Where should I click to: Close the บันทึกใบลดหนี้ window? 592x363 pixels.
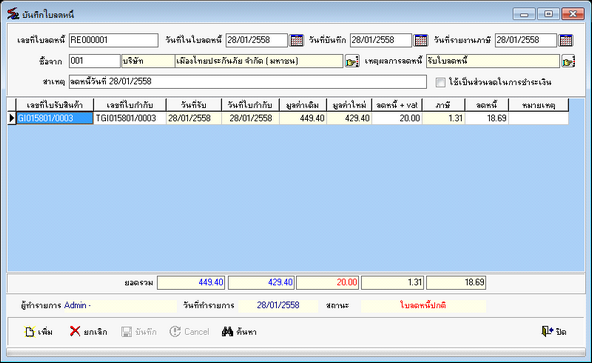tap(573, 14)
